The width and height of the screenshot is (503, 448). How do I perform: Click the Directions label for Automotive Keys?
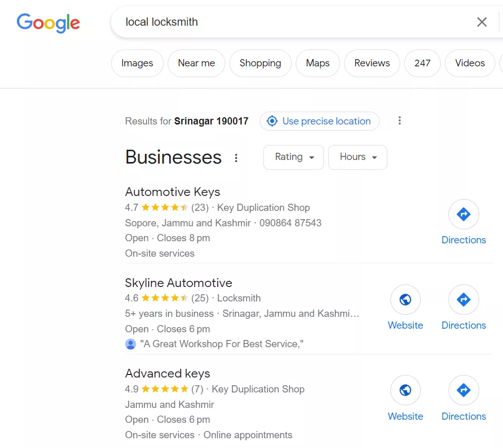[463, 240]
